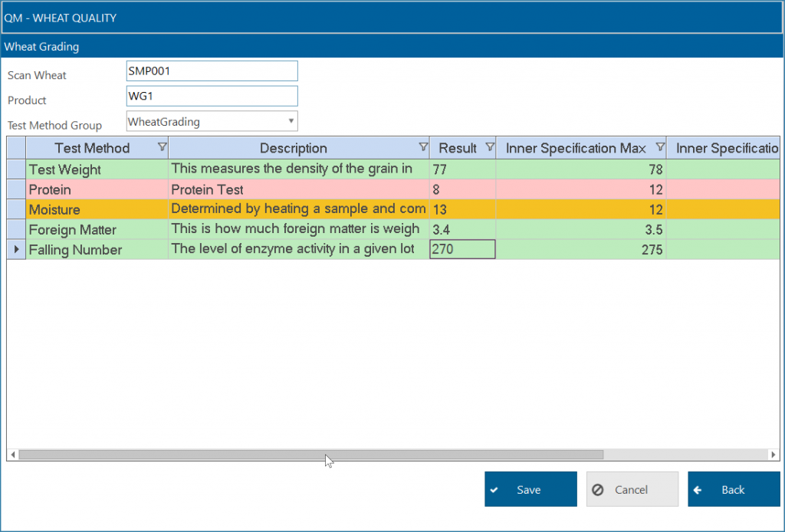
Task: Open the Test Method Group dropdown
Action: (x=292, y=121)
